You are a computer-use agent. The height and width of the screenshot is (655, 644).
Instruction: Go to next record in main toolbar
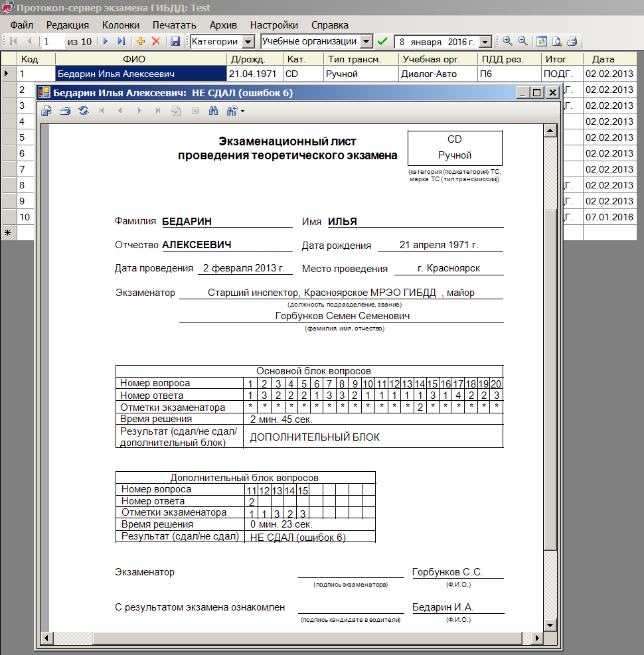(106, 41)
